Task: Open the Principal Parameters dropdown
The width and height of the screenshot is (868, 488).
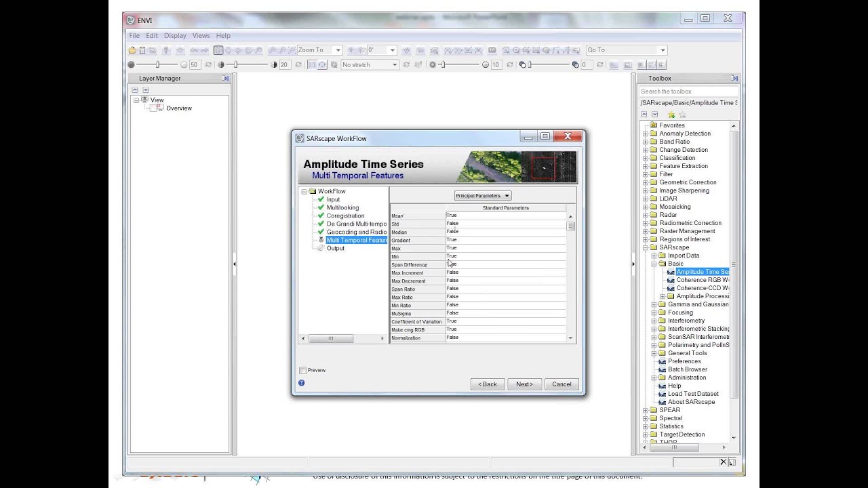Action: pos(483,196)
